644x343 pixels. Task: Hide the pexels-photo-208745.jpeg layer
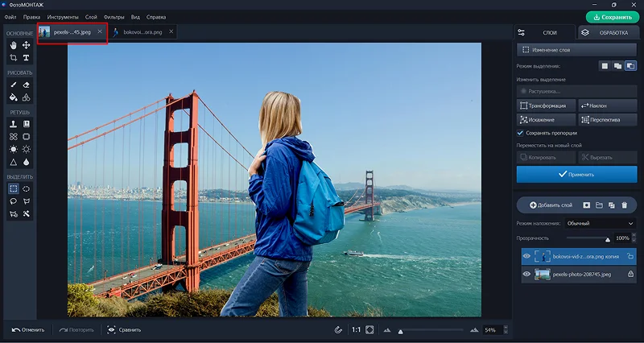coord(526,274)
